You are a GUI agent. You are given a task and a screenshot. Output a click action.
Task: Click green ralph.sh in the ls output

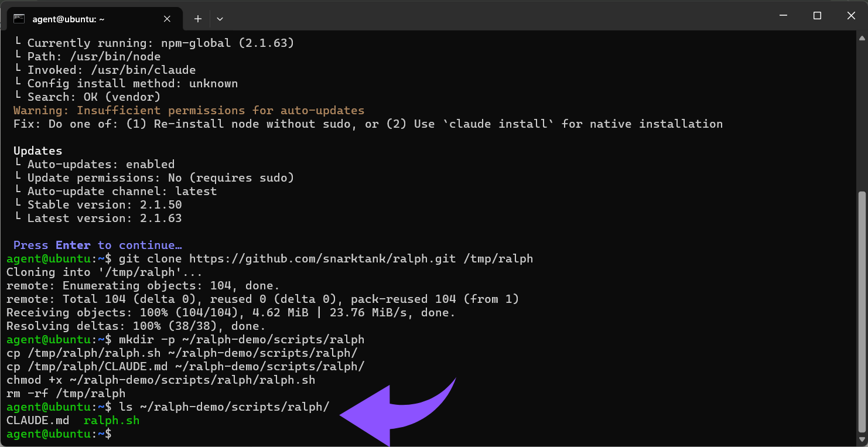point(111,421)
